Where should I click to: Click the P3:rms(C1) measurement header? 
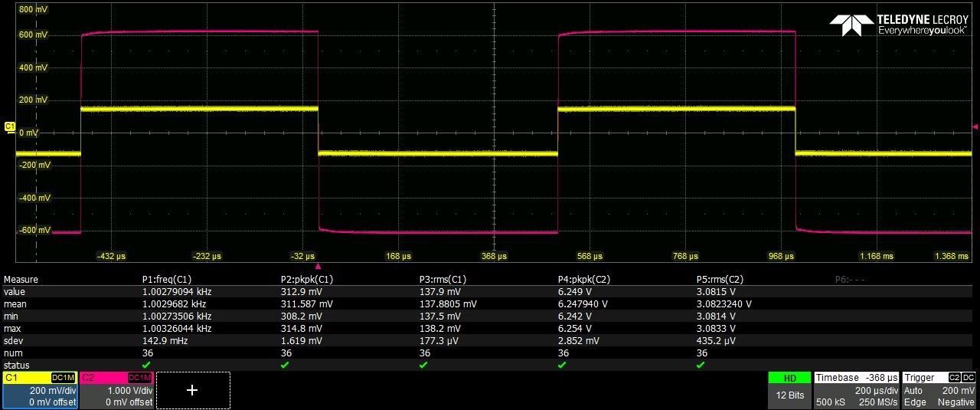point(443,280)
